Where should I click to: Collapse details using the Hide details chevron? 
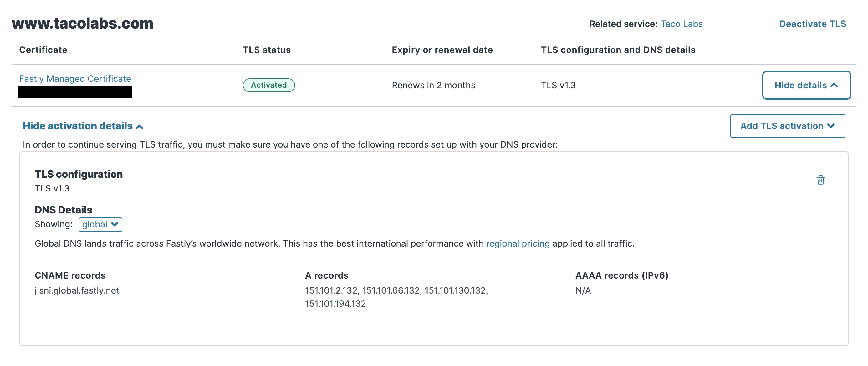835,85
